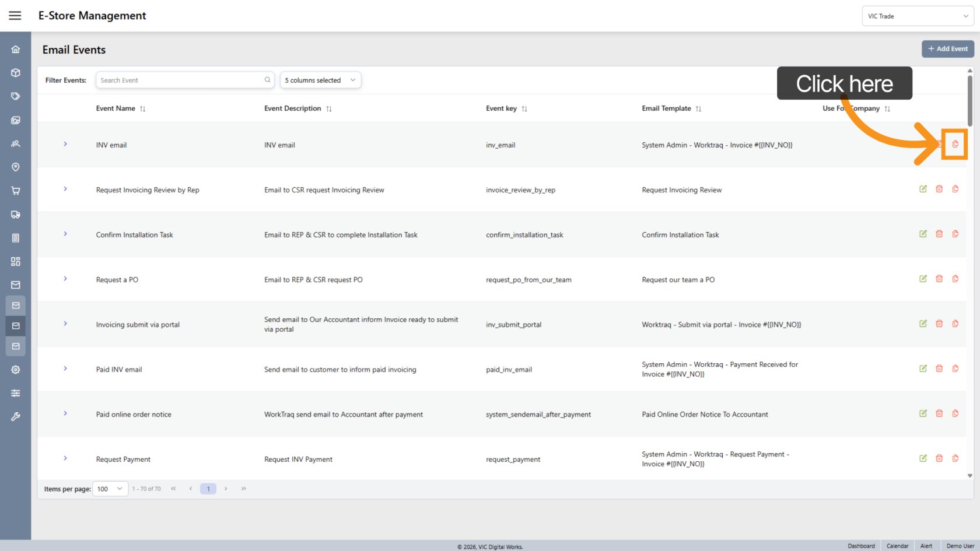Duplicate the Request a PO event

click(x=955, y=279)
